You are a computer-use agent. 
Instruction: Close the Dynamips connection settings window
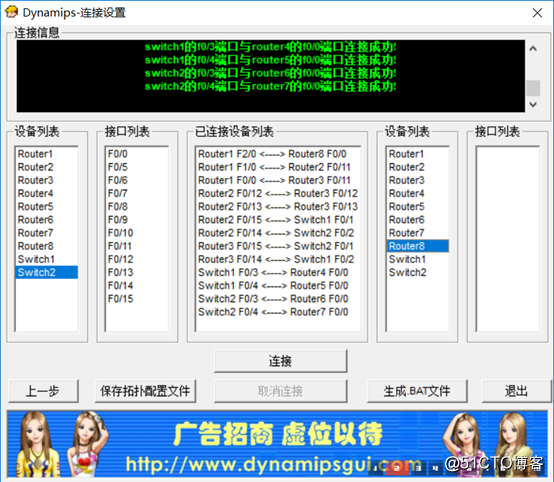tap(537, 13)
